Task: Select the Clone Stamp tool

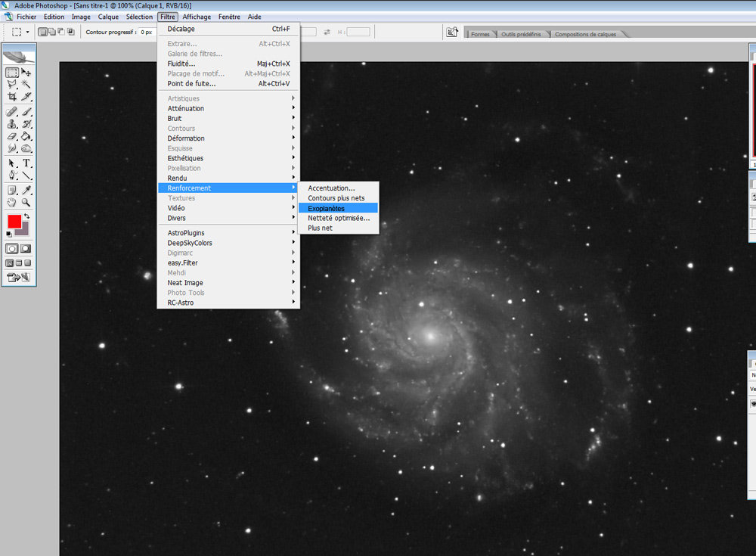Action: click(x=12, y=124)
